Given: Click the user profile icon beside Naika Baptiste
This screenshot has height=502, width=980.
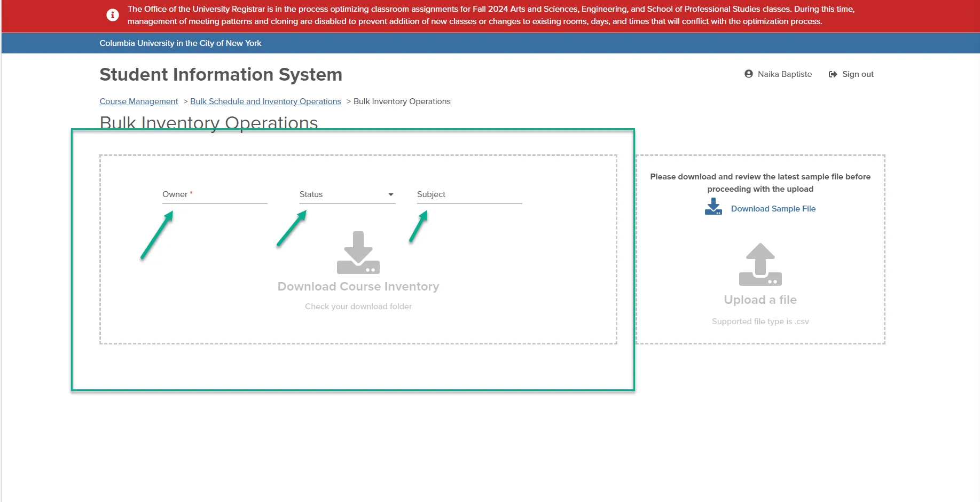Looking at the screenshot, I should [x=749, y=74].
